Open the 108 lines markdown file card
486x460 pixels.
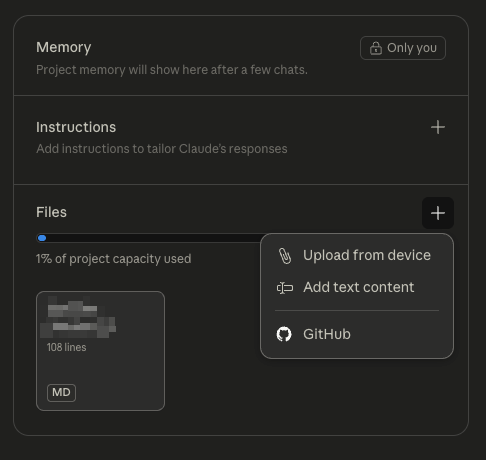pos(100,351)
